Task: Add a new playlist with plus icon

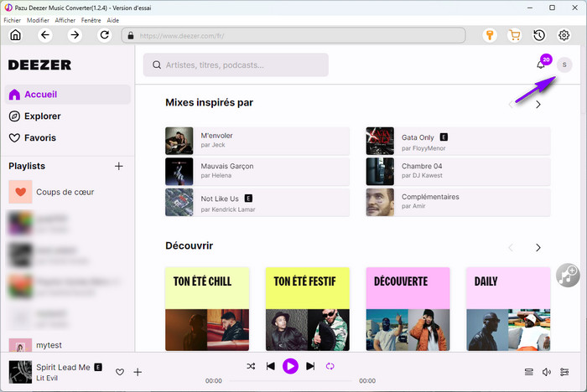Action: (x=119, y=166)
